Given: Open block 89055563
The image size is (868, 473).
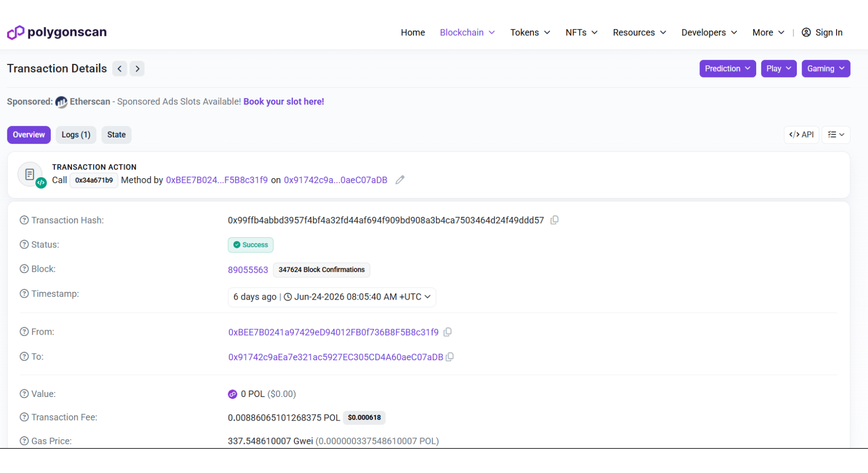Looking at the screenshot, I should coord(248,270).
